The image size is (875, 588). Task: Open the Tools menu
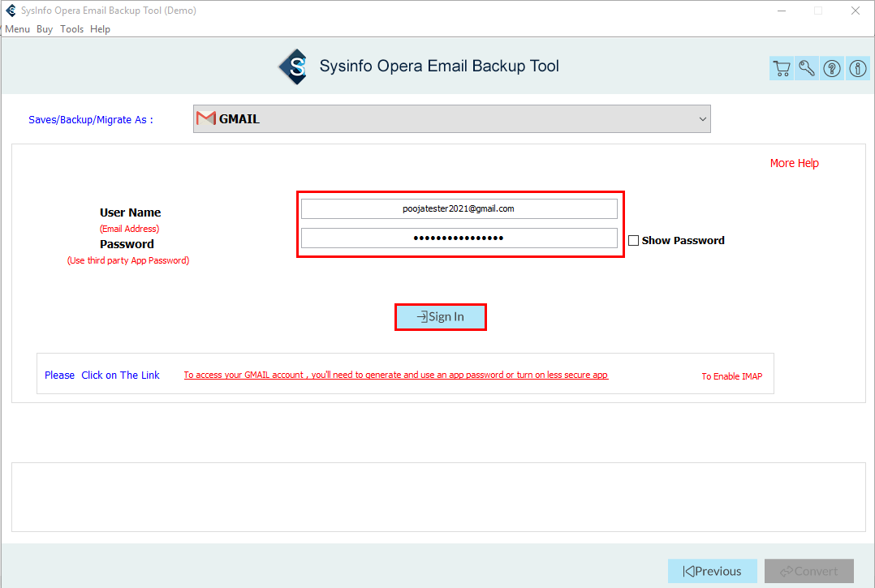(72, 29)
